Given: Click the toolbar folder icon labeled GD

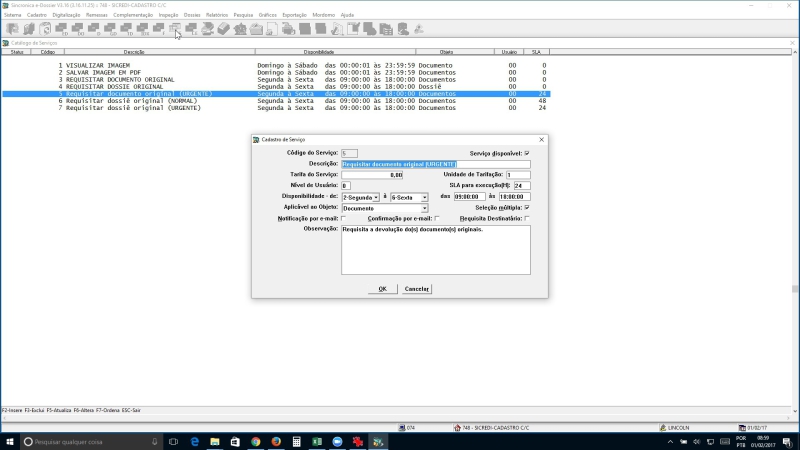Looking at the screenshot, I should click(x=110, y=29).
